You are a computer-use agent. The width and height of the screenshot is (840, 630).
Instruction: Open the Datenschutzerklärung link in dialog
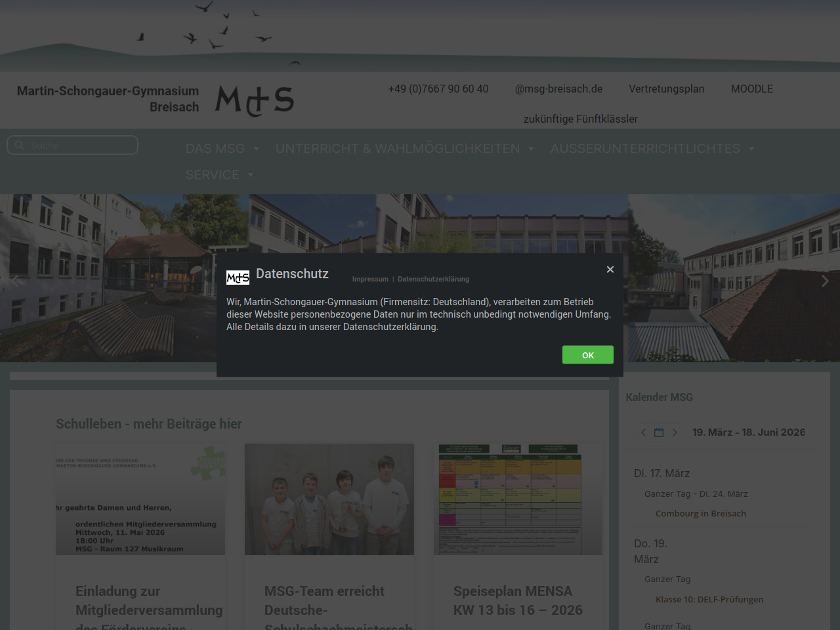[x=433, y=280]
